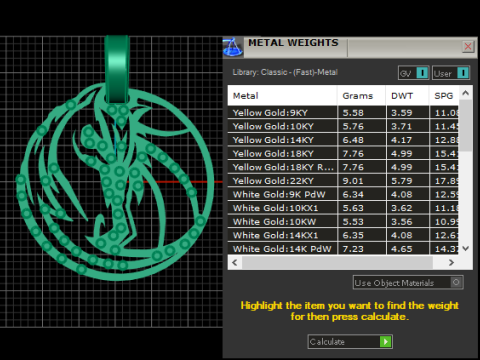
Task: Click the 3.59 DWT value
Action: click(402, 113)
